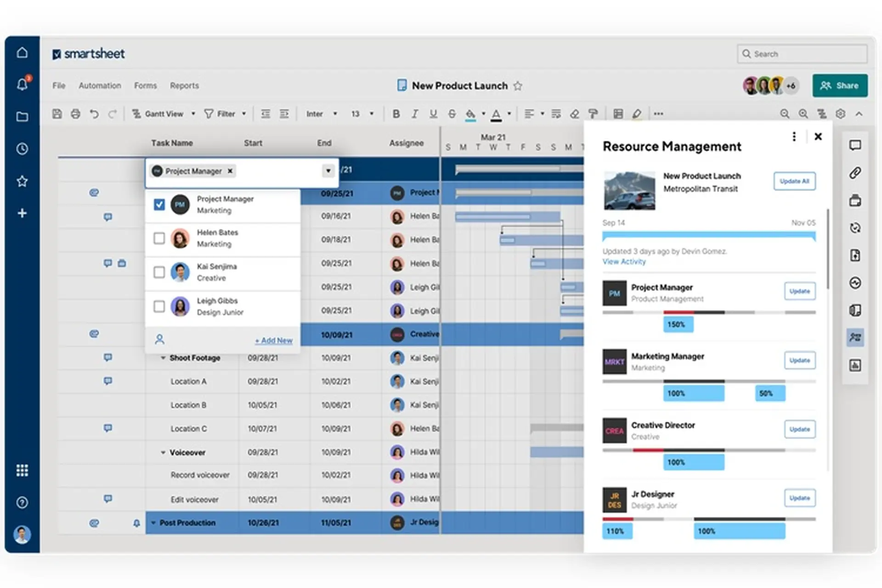Open the Comments panel in right sidebar
Viewport: 882px width, 588px height.
pos(855,145)
